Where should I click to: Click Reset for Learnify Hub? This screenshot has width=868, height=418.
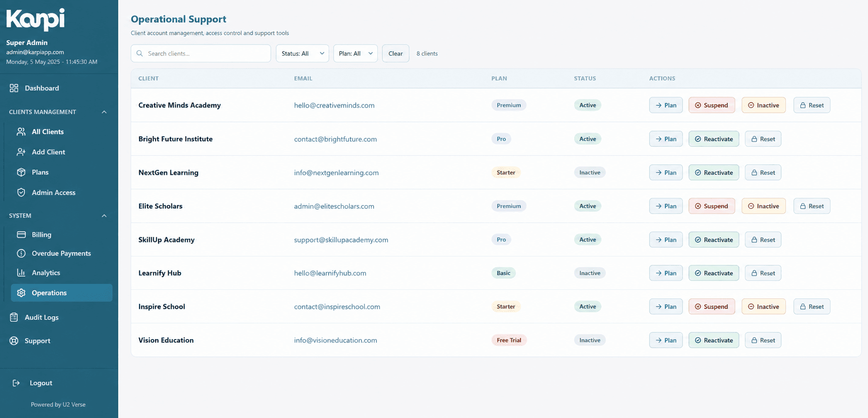pos(763,273)
